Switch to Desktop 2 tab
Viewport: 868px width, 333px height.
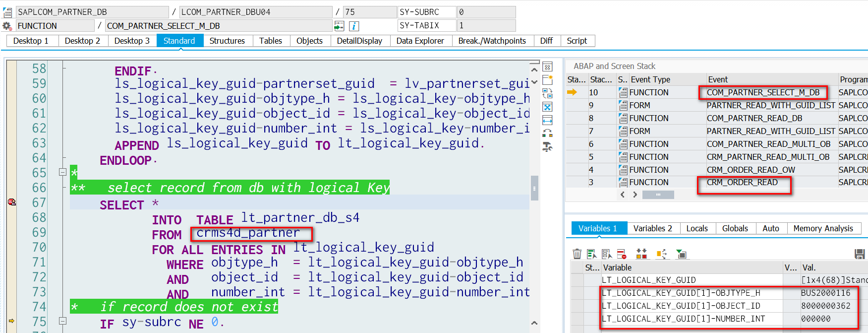pyautogui.click(x=82, y=41)
